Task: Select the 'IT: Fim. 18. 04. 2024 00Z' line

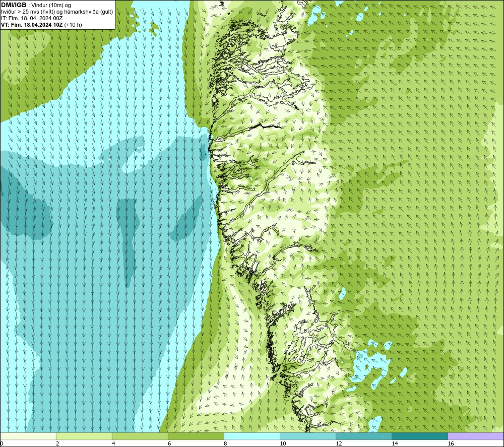Action: click(32, 18)
